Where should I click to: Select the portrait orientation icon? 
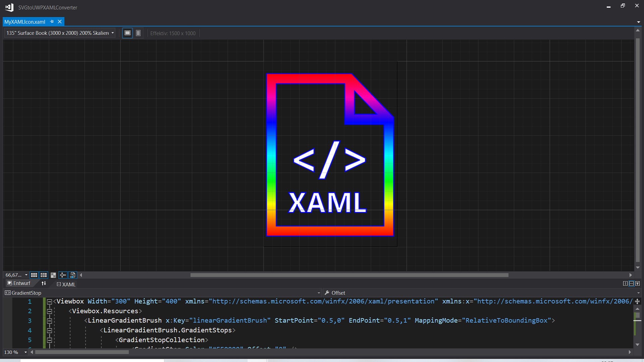[x=138, y=33]
